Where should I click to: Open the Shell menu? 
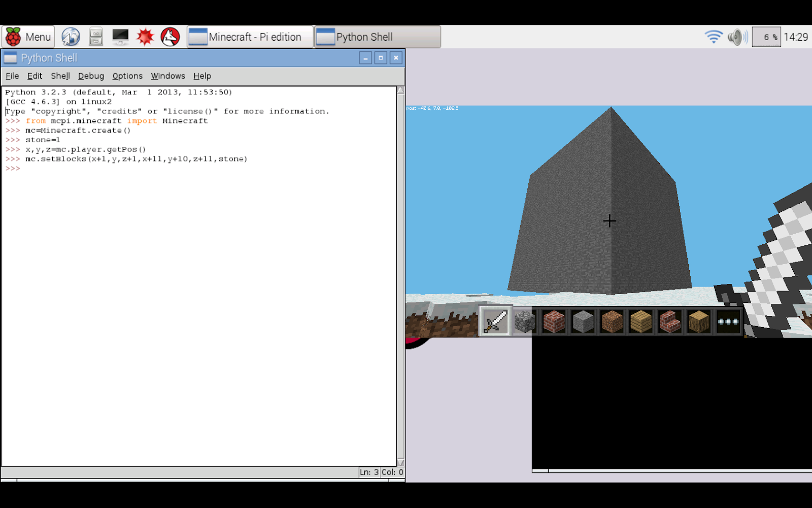60,76
